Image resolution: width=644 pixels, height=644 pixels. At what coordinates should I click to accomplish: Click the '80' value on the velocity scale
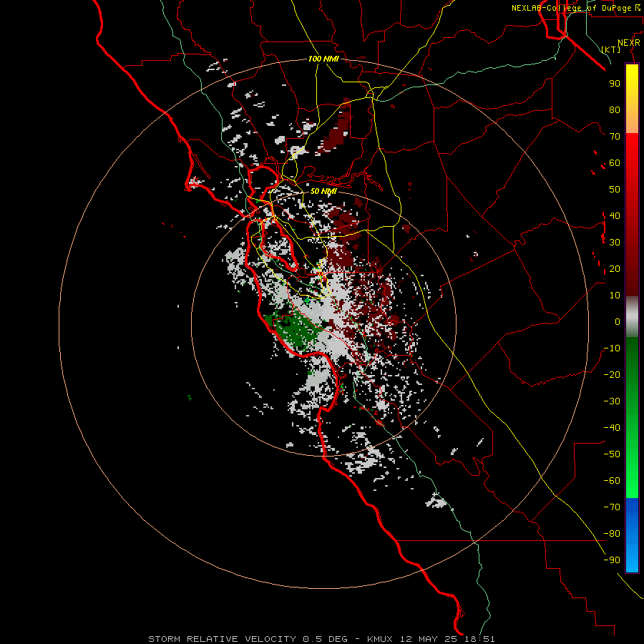click(615, 109)
